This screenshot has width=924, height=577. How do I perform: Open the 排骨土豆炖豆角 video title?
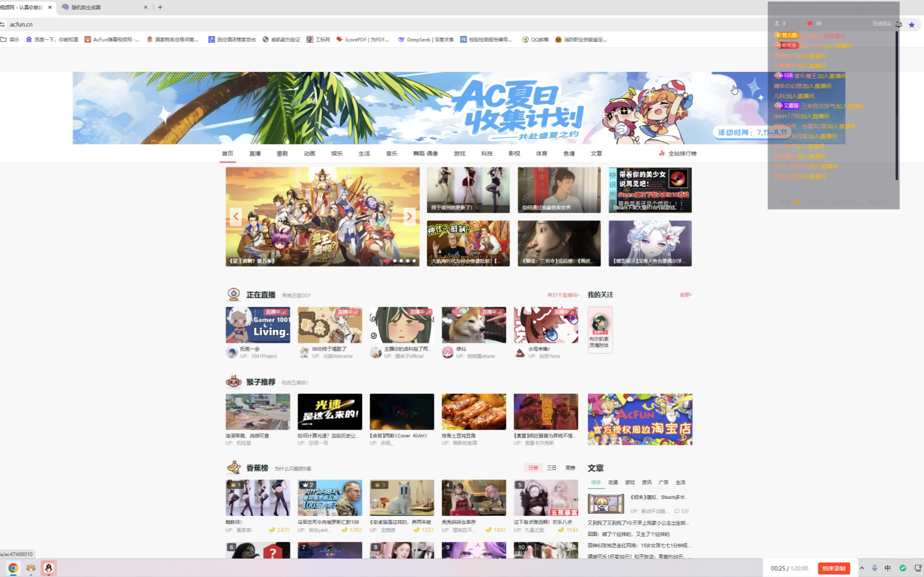(x=458, y=435)
